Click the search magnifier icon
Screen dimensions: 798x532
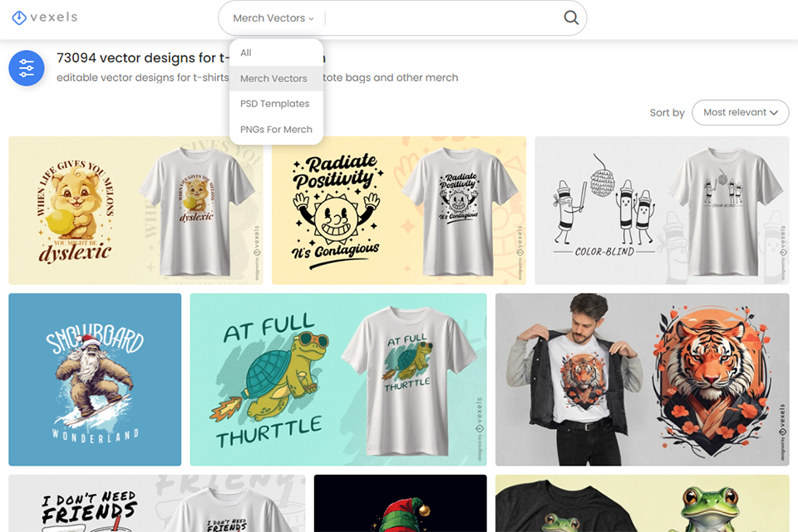coord(571,17)
